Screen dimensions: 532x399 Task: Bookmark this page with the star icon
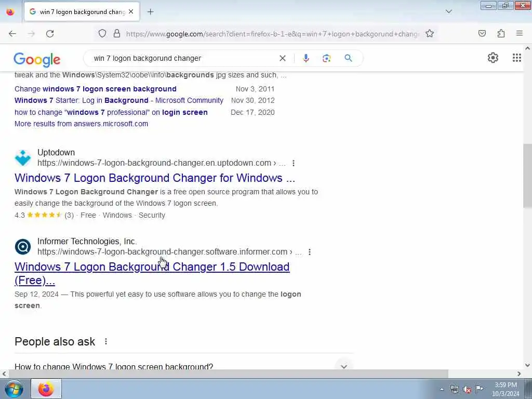tap(430, 34)
